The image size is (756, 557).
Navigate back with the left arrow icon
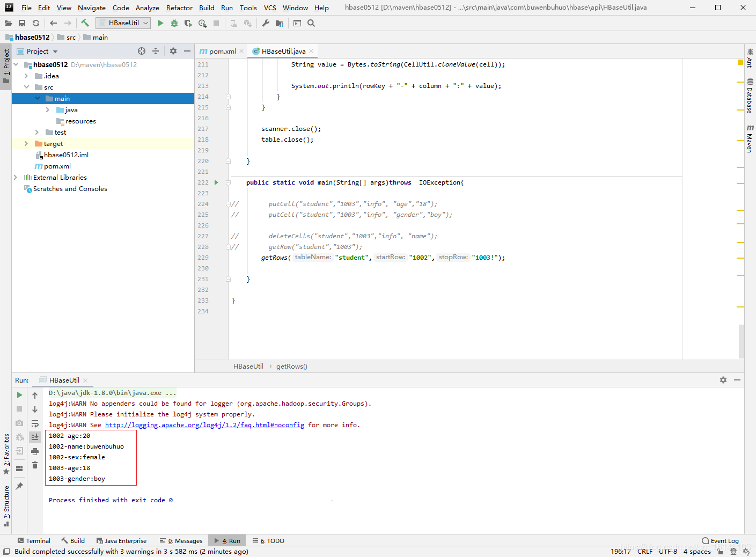[53, 23]
